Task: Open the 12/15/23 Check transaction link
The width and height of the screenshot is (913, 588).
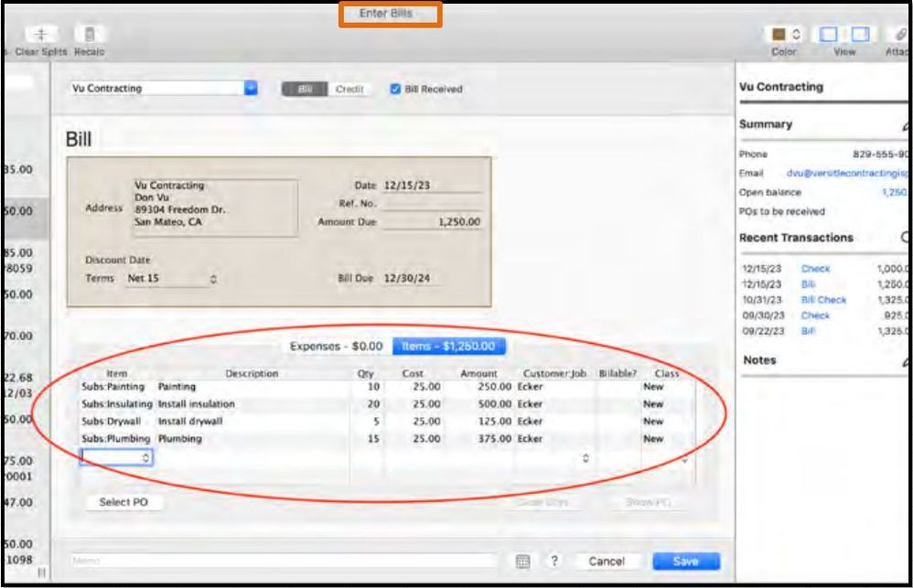Action: [815, 269]
